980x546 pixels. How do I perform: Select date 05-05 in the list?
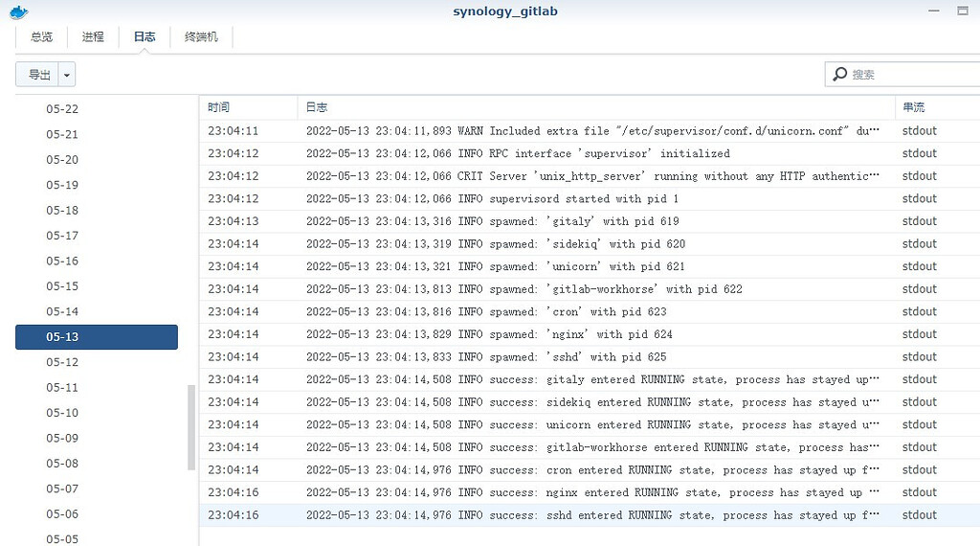[97, 538]
